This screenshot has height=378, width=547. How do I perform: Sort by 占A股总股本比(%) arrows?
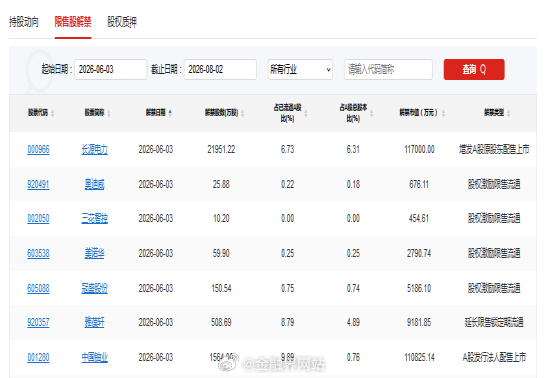click(371, 113)
